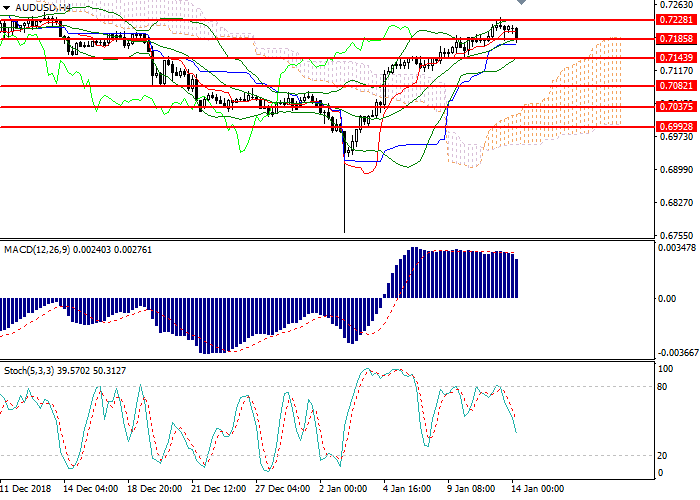The width and height of the screenshot is (700, 500).
Task: Select the 0.72281 red price label
Action: pyautogui.click(x=668, y=19)
